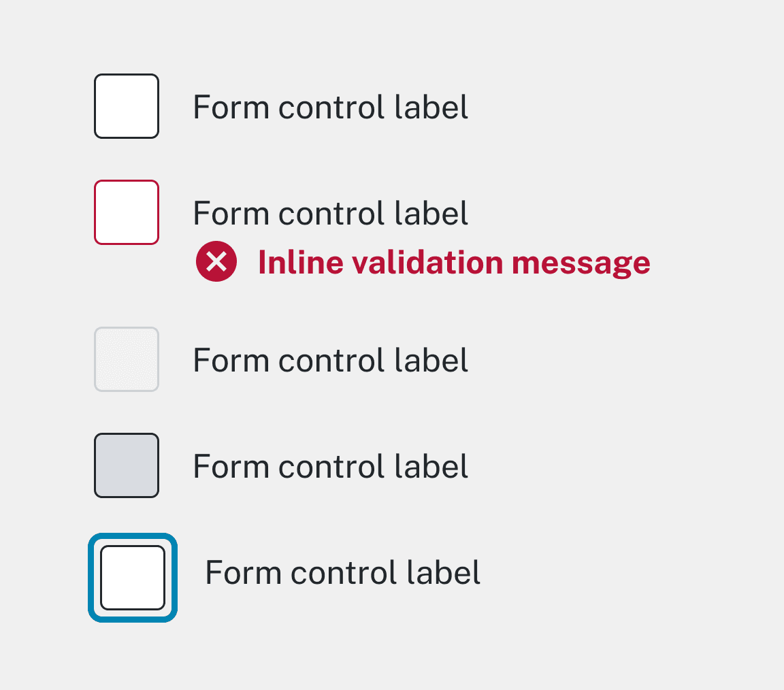Image resolution: width=784 pixels, height=690 pixels.
Task: Click the word 'message' in validation text
Action: coord(581,265)
